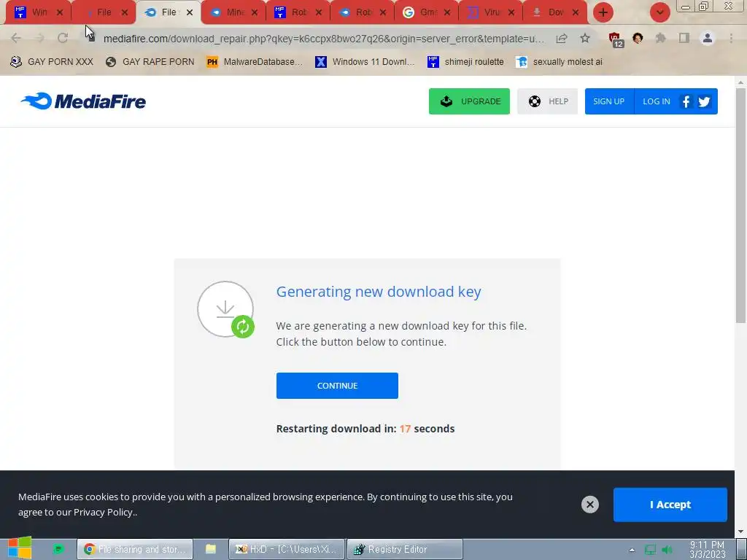Click the browser back arrow

pyautogui.click(x=16, y=38)
